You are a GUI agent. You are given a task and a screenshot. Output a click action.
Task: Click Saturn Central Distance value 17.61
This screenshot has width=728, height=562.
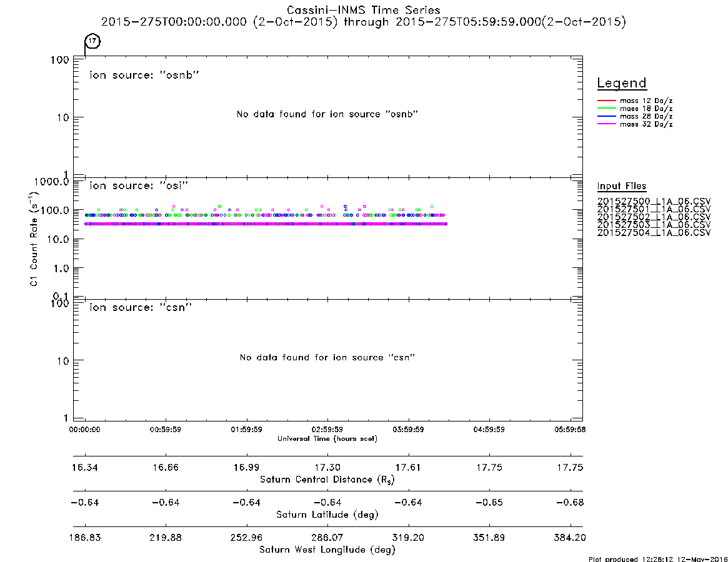point(408,467)
